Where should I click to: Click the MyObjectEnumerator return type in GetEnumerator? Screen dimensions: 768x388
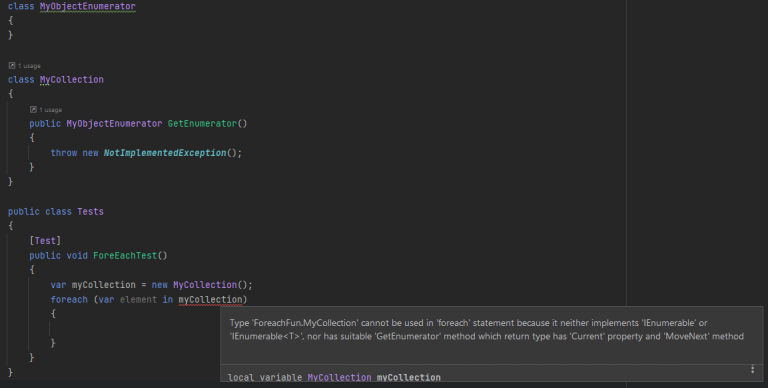click(114, 123)
